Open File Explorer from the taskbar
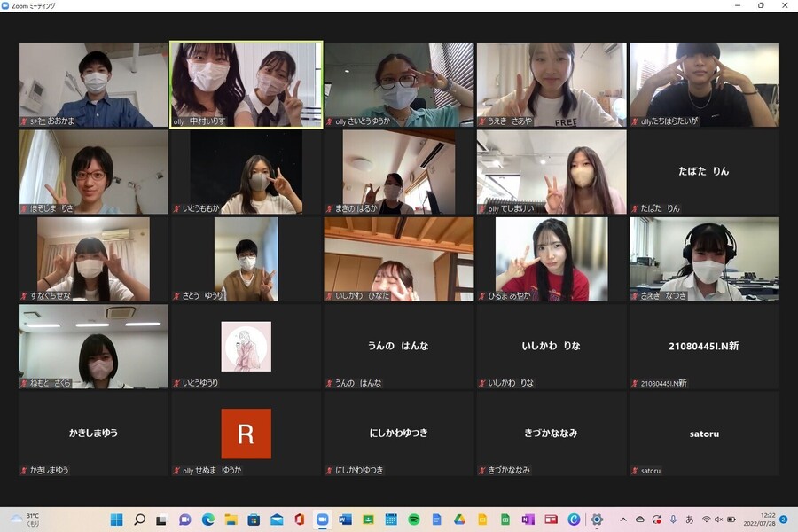The image size is (798, 532). (231, 520)
